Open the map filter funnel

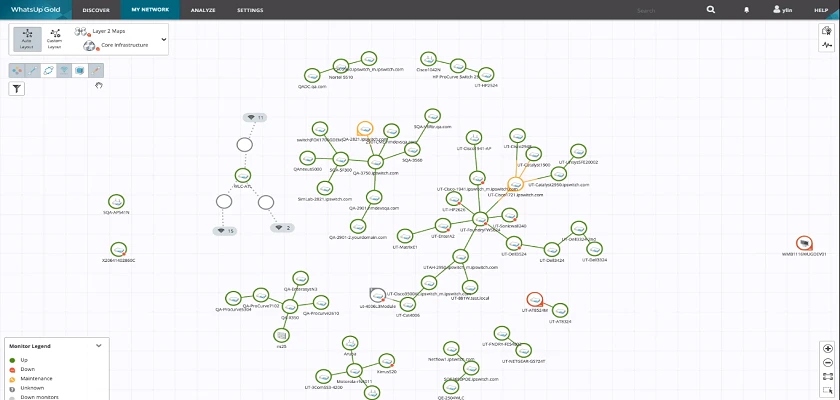click(x=17, y=89)
